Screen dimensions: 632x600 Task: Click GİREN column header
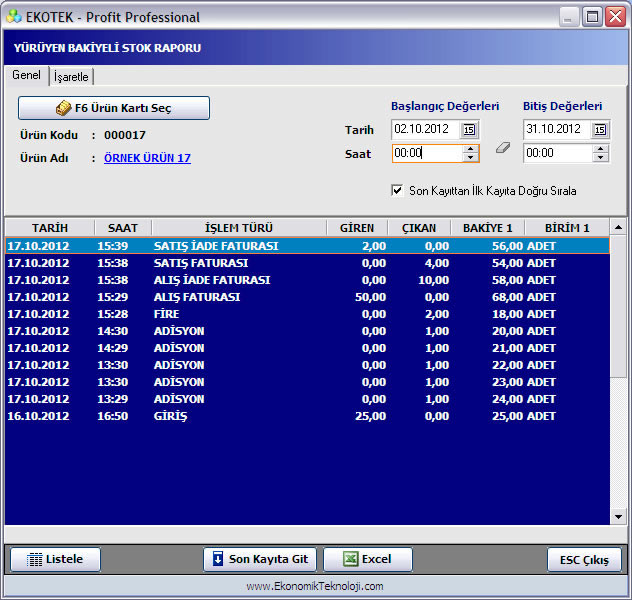(x=357, y=228)
